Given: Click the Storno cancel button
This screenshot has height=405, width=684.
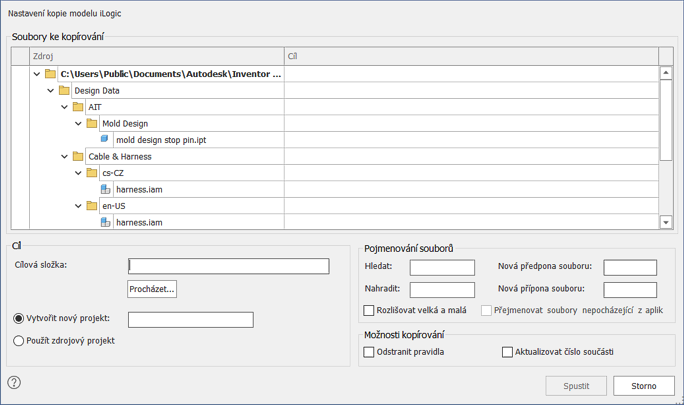Looking at the screenshot, I should tap(643, 385).
